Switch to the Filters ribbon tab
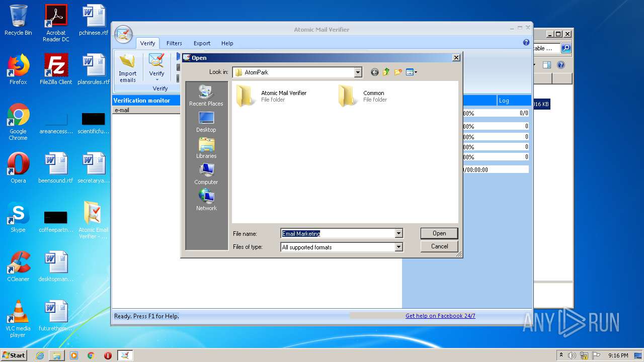Viewport: 644px width, 362px height. click(x=174, y=43)
